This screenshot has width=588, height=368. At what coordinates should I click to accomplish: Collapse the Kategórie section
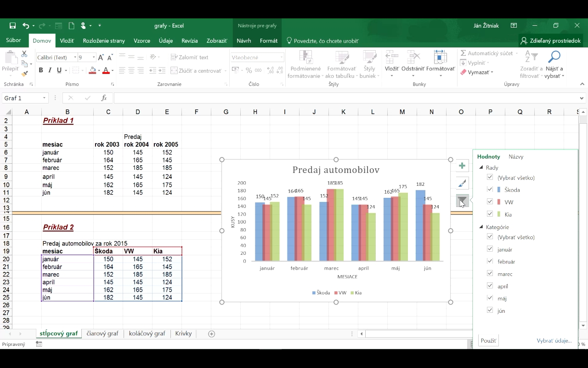point(481,227)
